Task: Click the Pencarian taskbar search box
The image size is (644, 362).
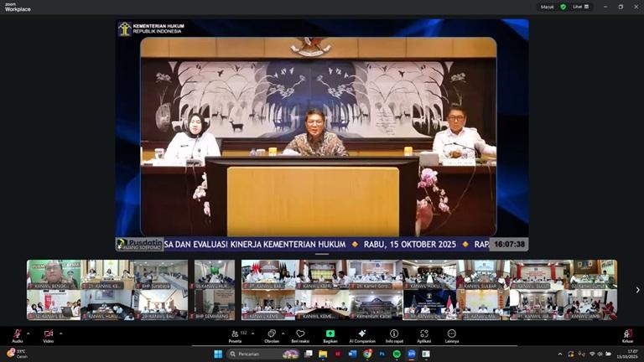Action: [x=263, y=354]
